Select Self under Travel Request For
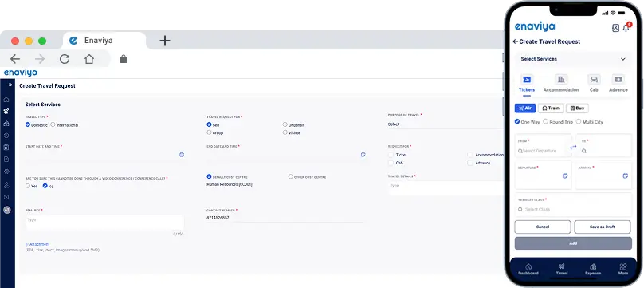This screenshot has width=644, height=288. [209, 124]
